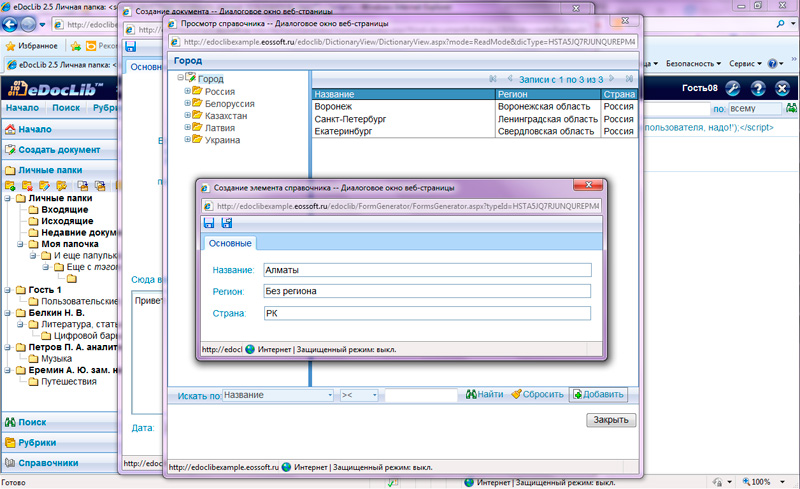Open settings via wrench icon next to Гость08
This screenshot has width=800, height=489.
click(733, 88)
